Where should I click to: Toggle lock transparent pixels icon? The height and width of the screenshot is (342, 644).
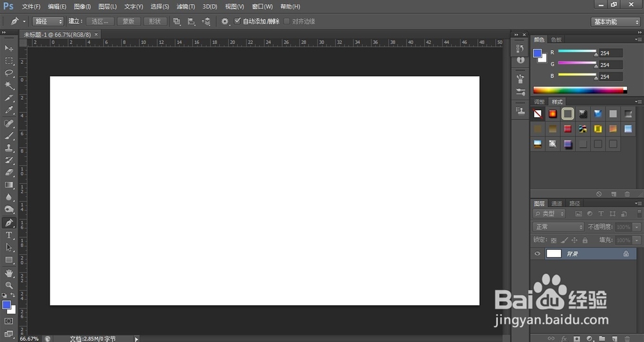tap(554, 240)
